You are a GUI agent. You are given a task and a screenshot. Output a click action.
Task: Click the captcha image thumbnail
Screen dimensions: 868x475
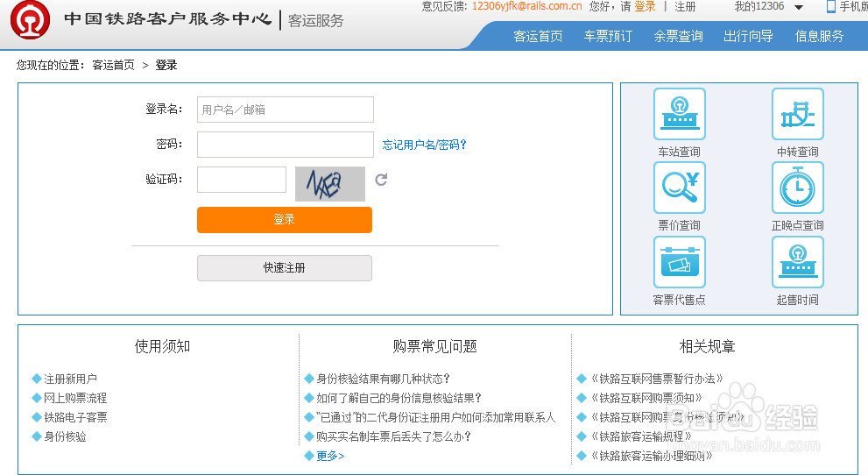330,184
